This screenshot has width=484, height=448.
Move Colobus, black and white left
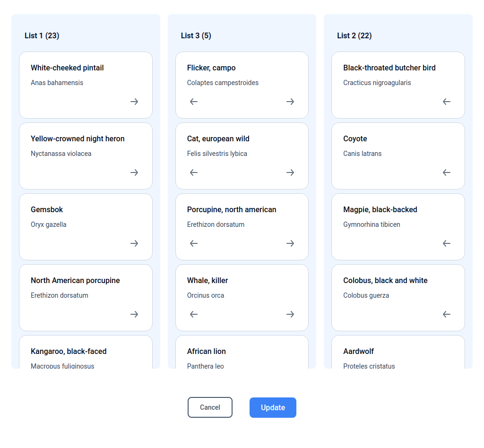point(446,314)
